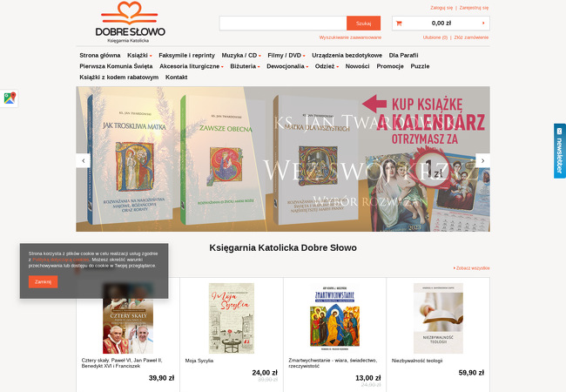Open the newsletter side tab
The width and height of the screenshot is (566, 392).
tap(560, 151)
